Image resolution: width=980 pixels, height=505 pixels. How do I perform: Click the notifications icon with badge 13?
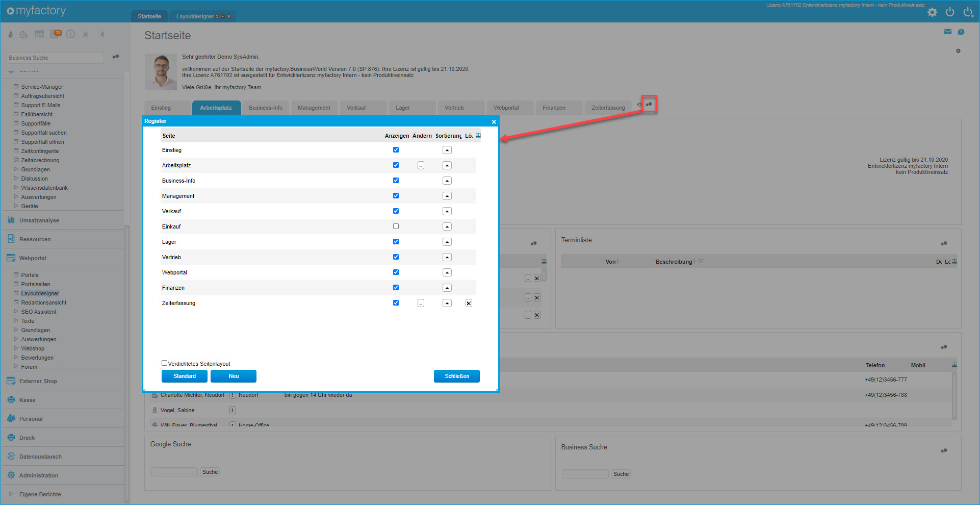[56, 34]
